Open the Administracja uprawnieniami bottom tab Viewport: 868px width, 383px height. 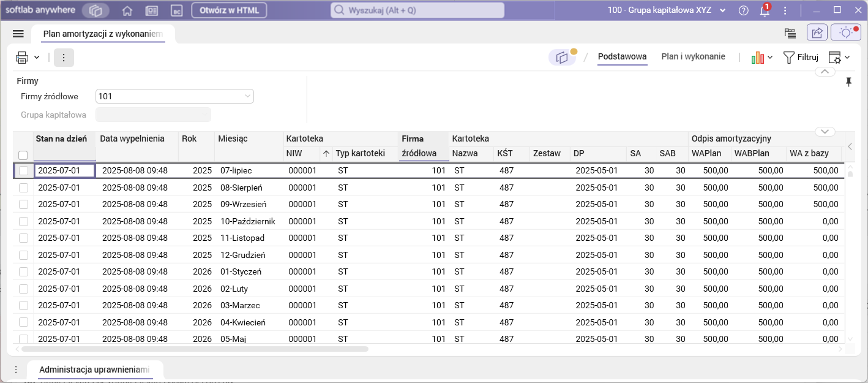pyautogui.click(x=94, y=370)
